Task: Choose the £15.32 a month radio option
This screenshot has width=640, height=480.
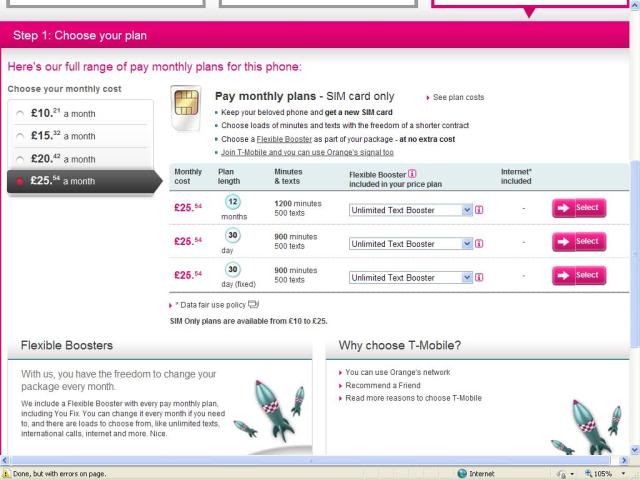Action: tap(21, 135)
